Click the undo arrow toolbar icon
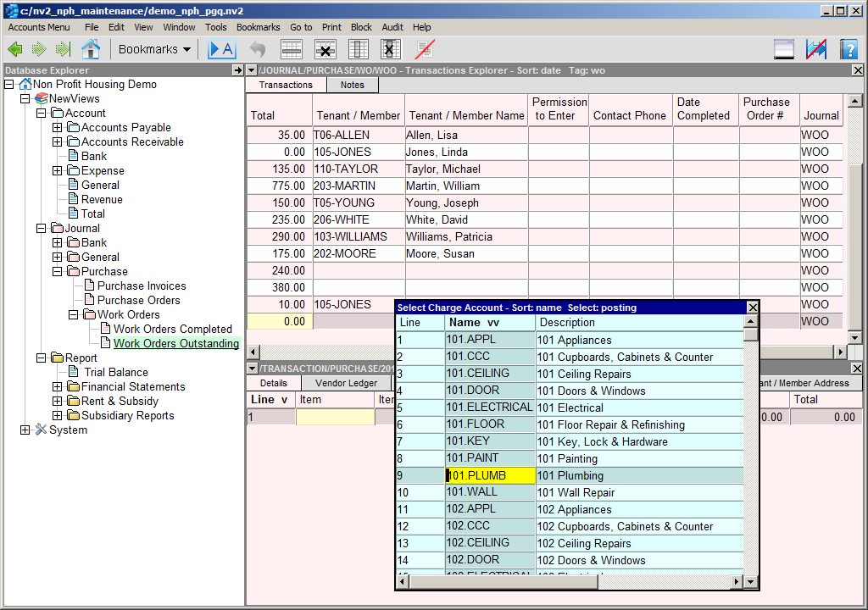Viewport: 868px width, 610px height. tap(258, 49)
